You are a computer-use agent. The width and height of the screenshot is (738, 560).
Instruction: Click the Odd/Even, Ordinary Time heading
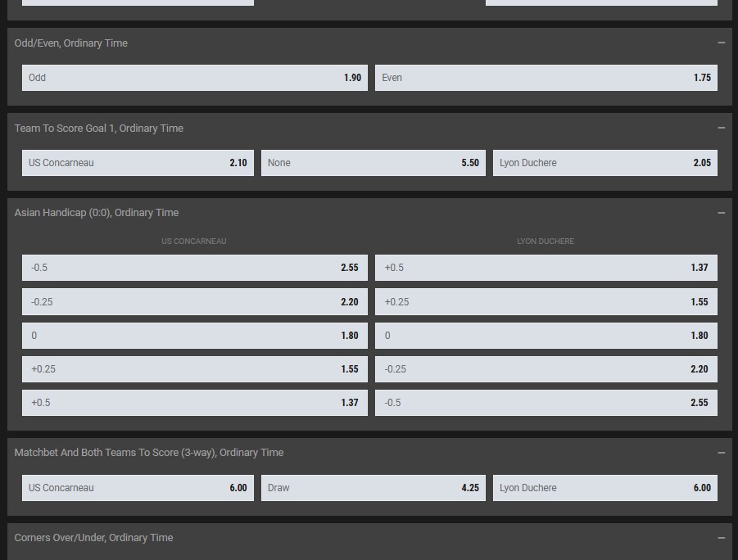pyautogui.click(x=71, y=43)
